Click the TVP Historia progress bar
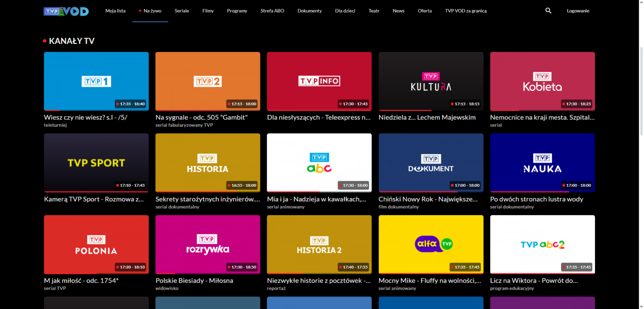Viewport: 644px width, 309px height. pyautogui.click(x=208, y=192)
